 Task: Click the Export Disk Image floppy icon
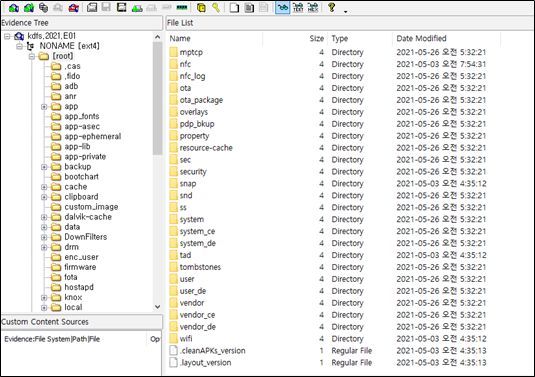(x=106, y=7)
